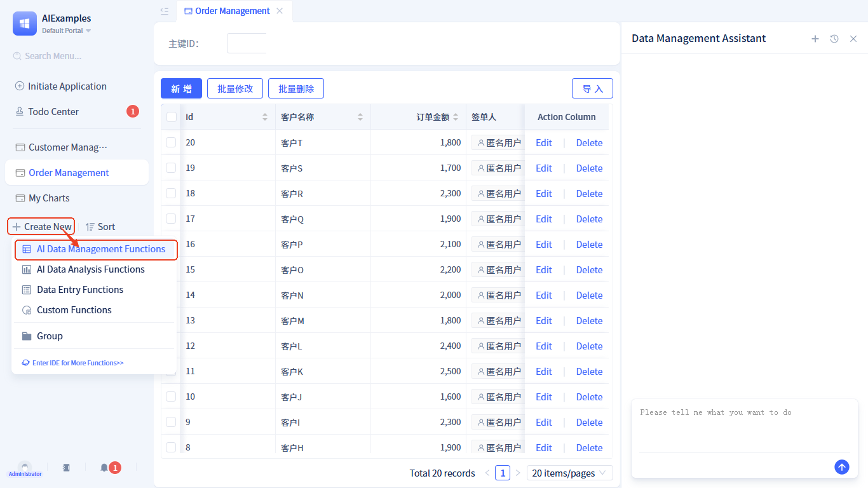Image resolution: width=868 pixels, height=488 pixels.
Task: Click the 2,400 amount cell
Action: coord(418,346)
